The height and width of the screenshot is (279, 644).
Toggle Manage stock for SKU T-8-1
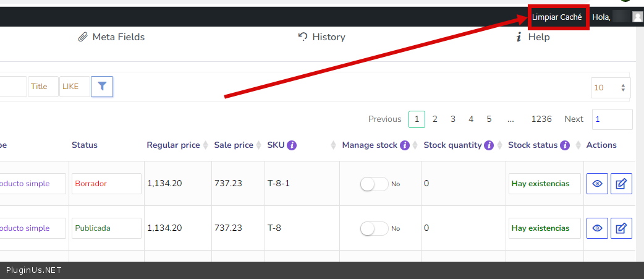click(374, 184)
